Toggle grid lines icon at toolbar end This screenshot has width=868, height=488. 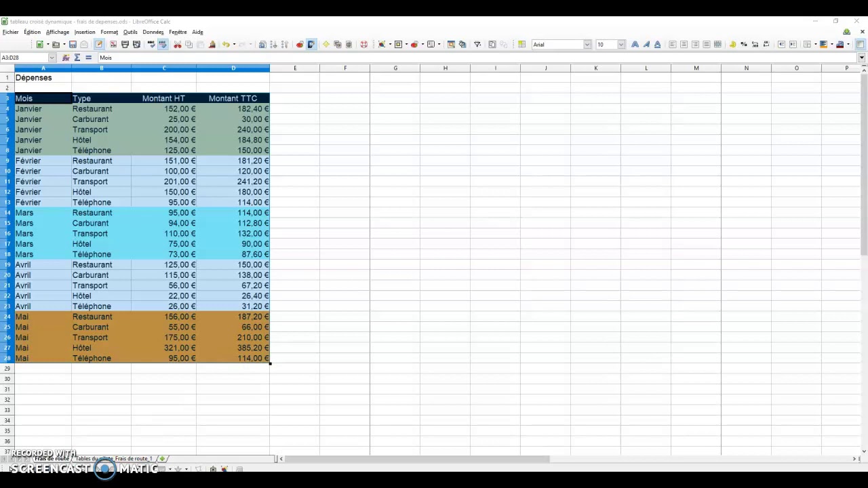[860, 44]
